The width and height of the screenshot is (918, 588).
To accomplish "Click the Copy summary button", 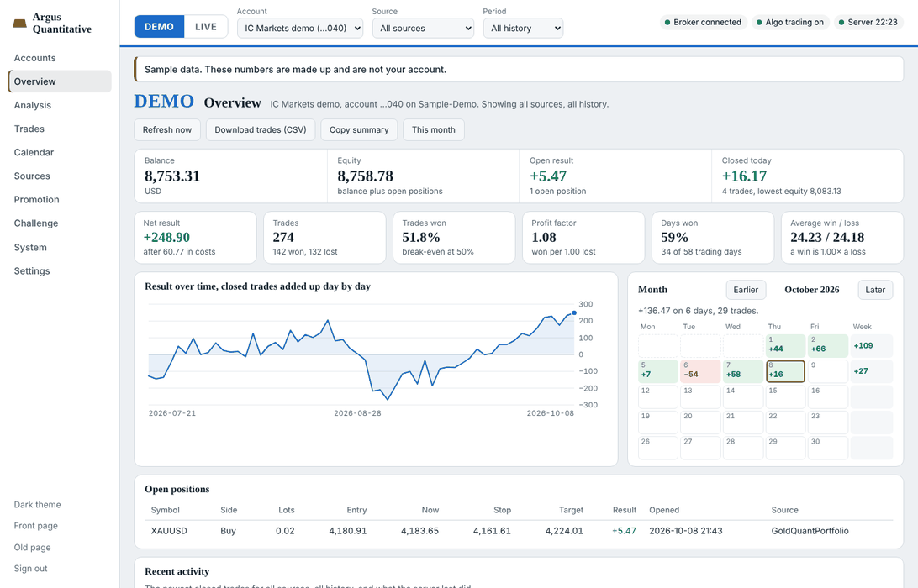I will tap(359, 130).
